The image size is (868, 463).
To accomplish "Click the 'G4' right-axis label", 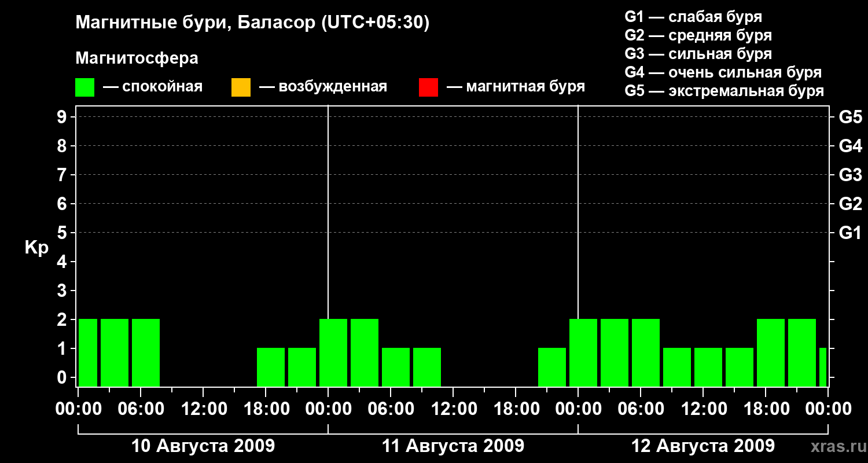I will point(850,146).
